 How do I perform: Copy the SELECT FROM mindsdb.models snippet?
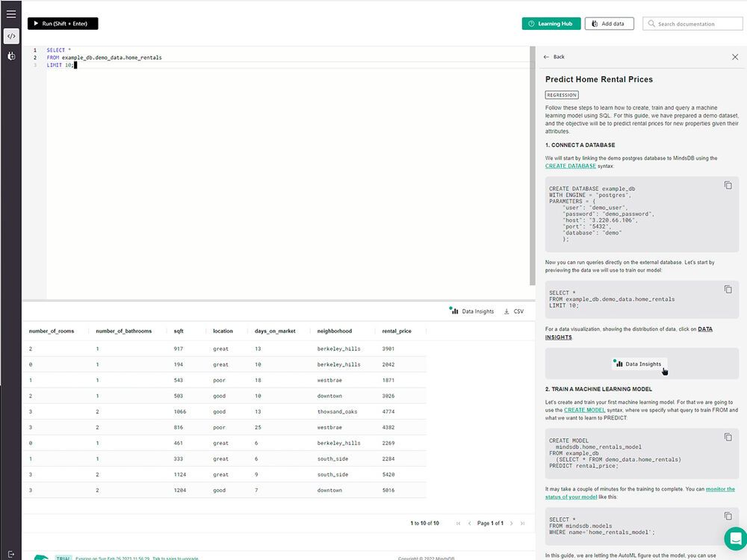coord(728,516)
